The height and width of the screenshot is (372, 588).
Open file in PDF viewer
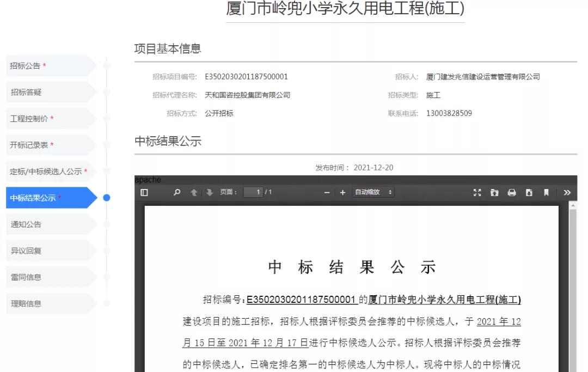tap(494, 192)
